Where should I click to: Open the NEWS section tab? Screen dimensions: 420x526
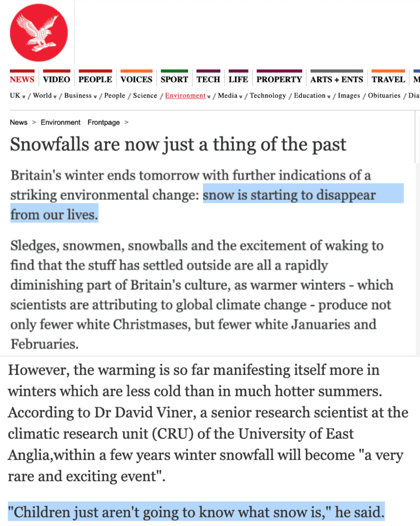(x=22, y=79)
